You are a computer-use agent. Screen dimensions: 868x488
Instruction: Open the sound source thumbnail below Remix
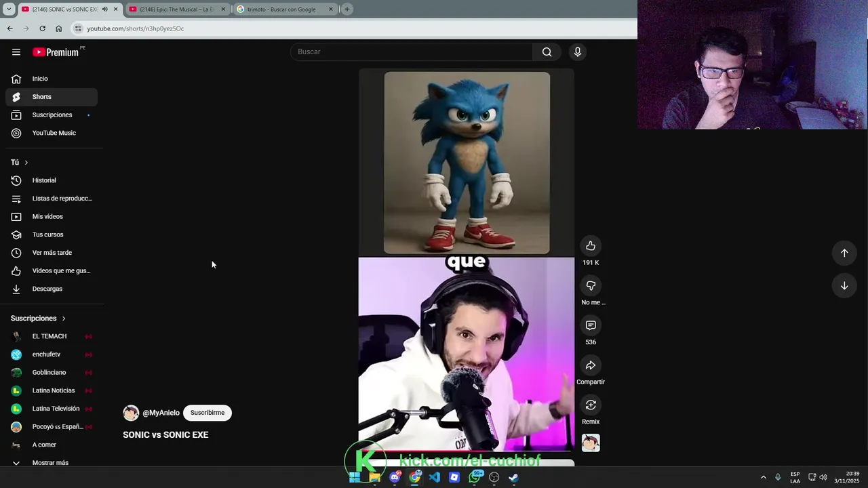591,443
